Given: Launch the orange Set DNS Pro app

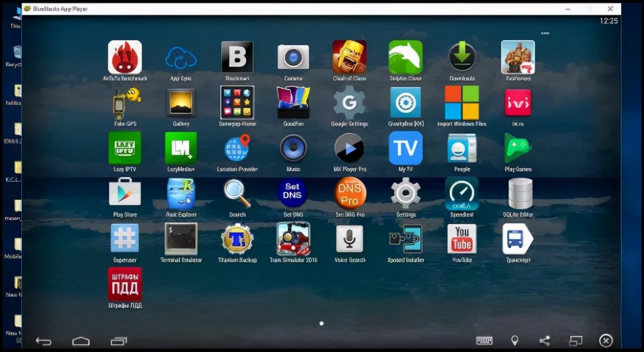Looking at the screenshot, I should (x=349, y=193).
